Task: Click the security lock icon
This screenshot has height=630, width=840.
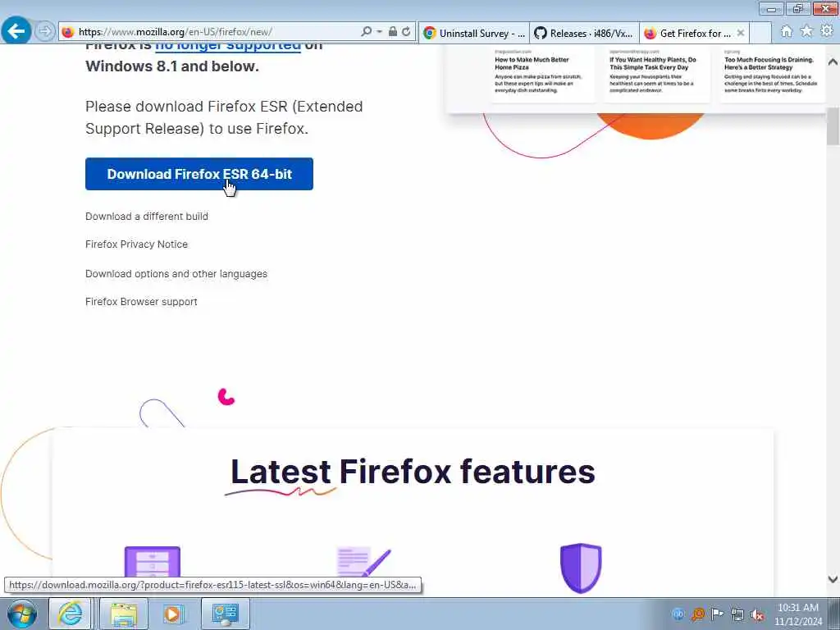Action: click(x=393, y=32)
